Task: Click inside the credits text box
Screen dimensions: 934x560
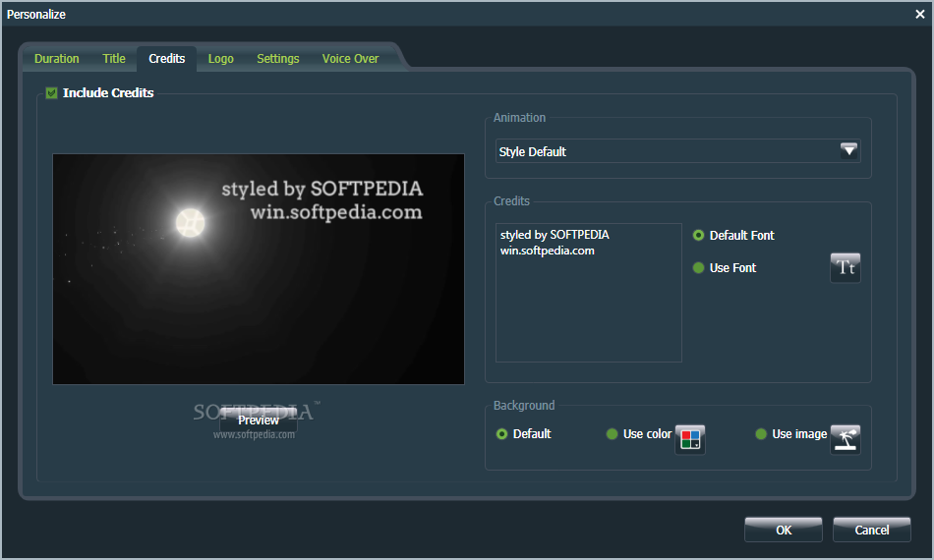Action: coord(589,293)
